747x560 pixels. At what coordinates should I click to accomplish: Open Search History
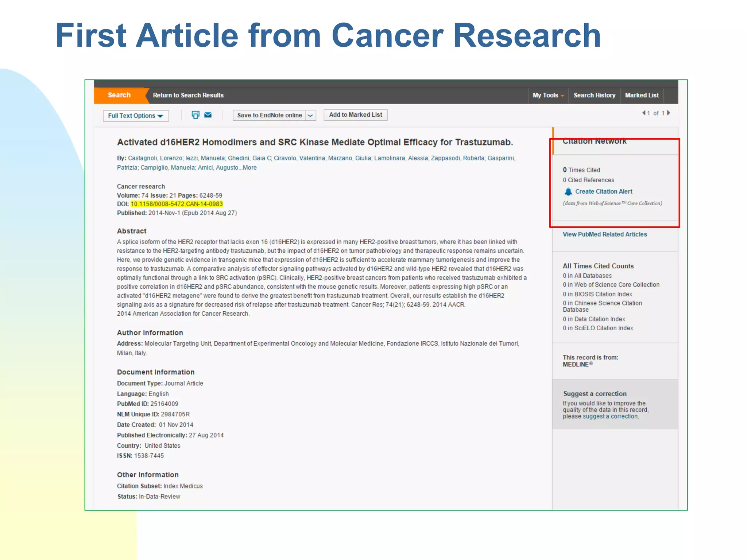coord(595,95)
